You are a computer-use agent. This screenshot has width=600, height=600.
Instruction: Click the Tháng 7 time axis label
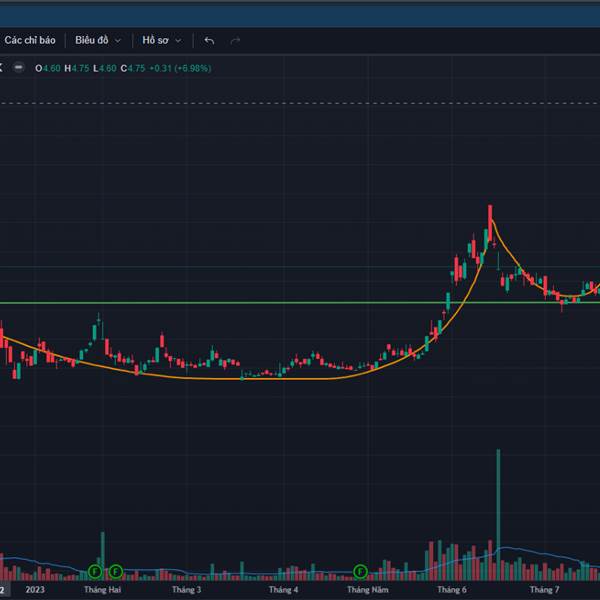tap(545, 590)
